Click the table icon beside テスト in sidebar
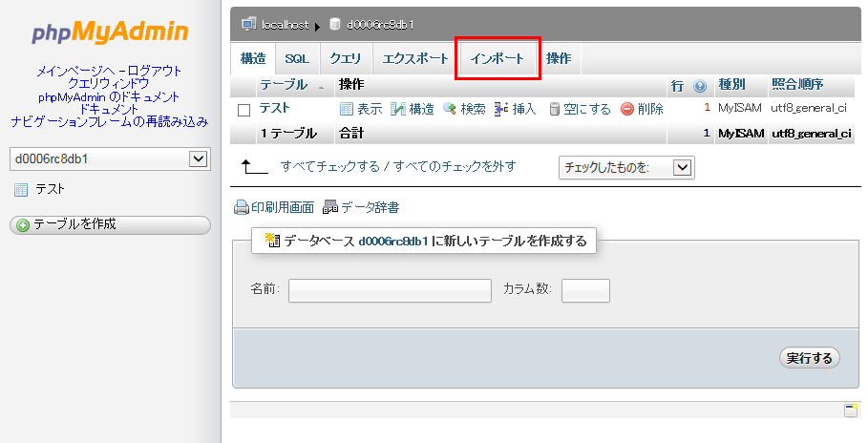The image size is (868, 443). tap(21, 191)
